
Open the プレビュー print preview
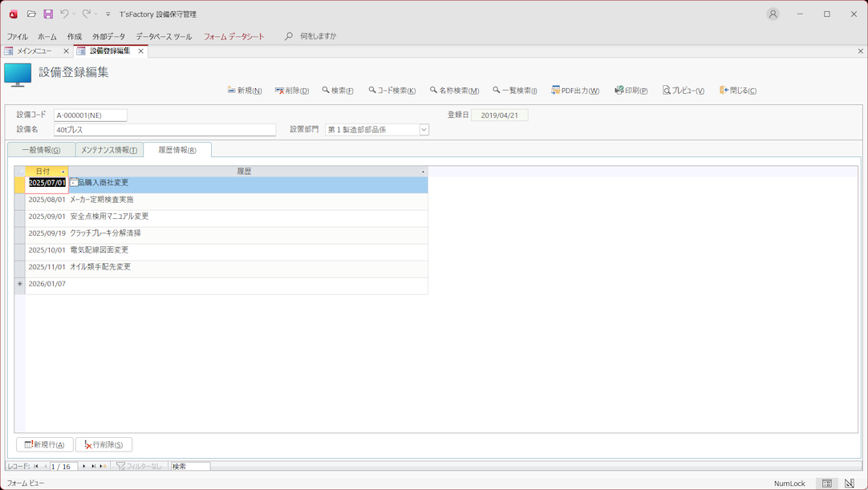(x=683, y=91)
